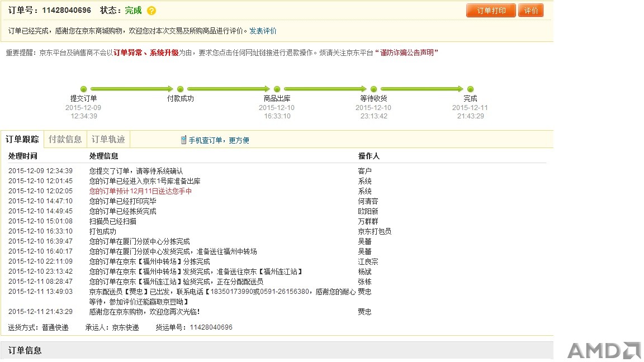Click the 商品出库 progress step dot
This screenshot has height=362, width=644.
coord(277,89)
